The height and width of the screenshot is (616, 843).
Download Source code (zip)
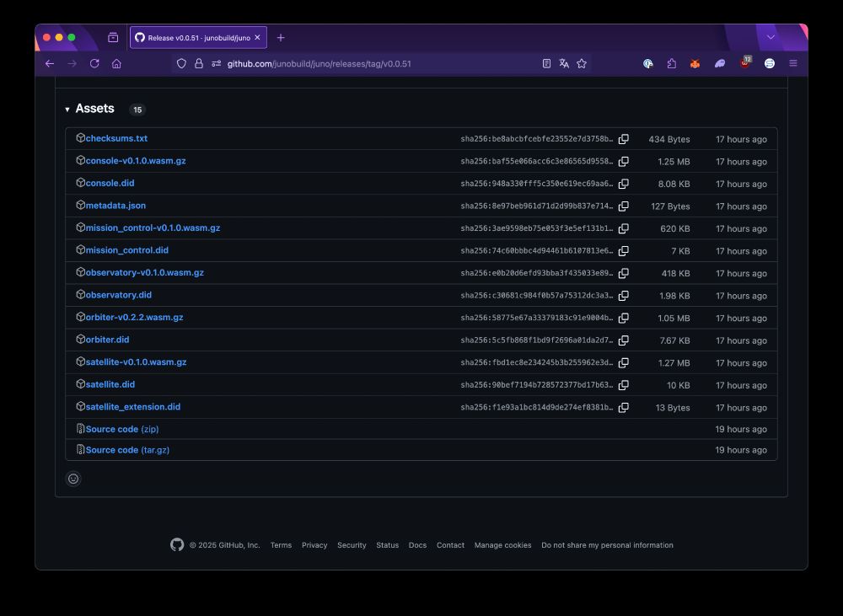tap(122, 429)
